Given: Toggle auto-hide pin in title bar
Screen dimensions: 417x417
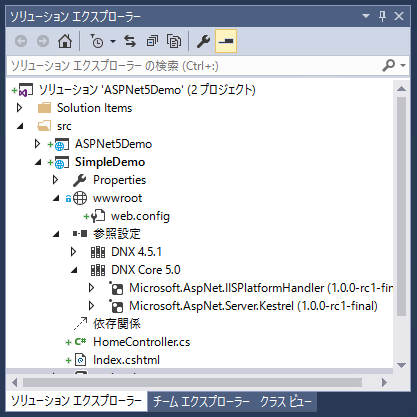Looking at the screenshot, I should (382, 16).
